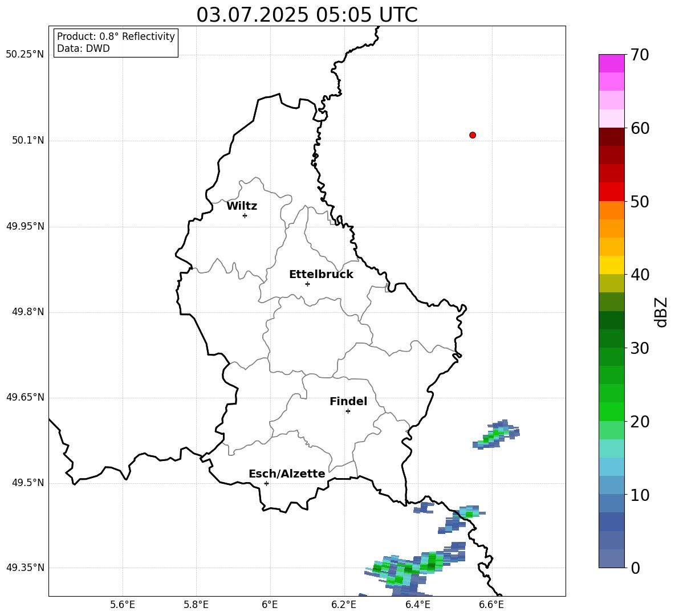Pick the yellow colorbar swatch above 40

[611, 265]
